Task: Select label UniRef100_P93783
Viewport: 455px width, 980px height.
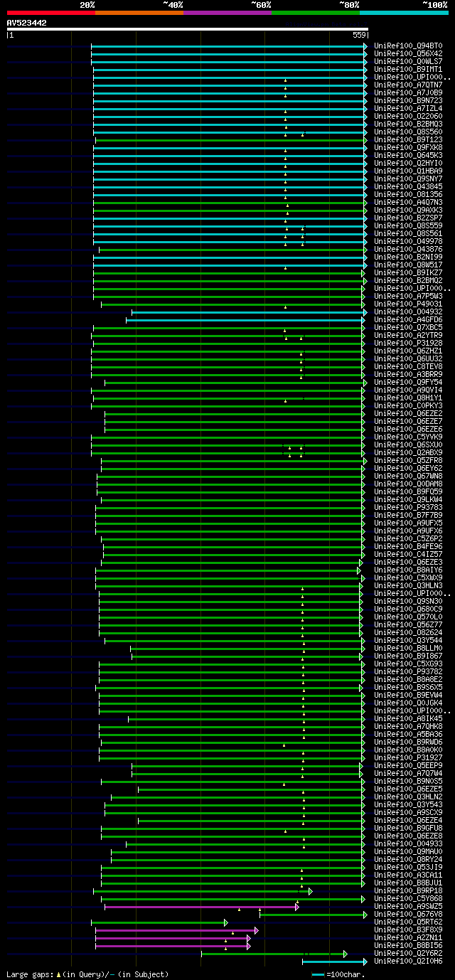Action: [408, 508]
